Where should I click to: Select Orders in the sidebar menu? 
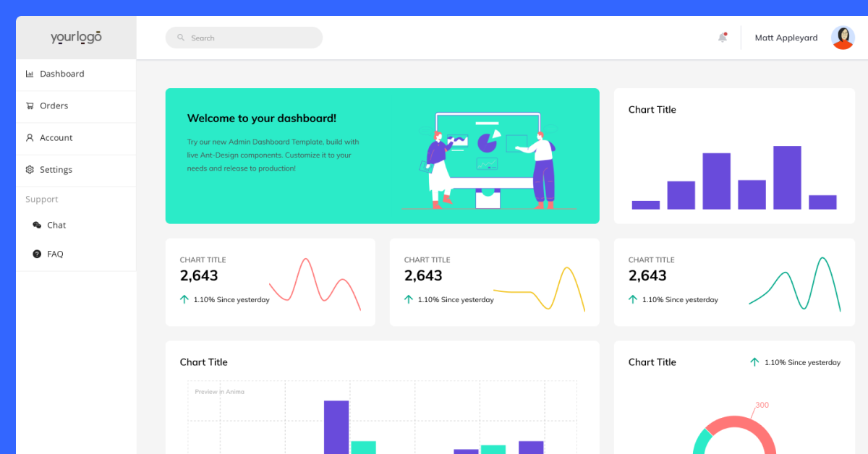click(x=54, y=106)
